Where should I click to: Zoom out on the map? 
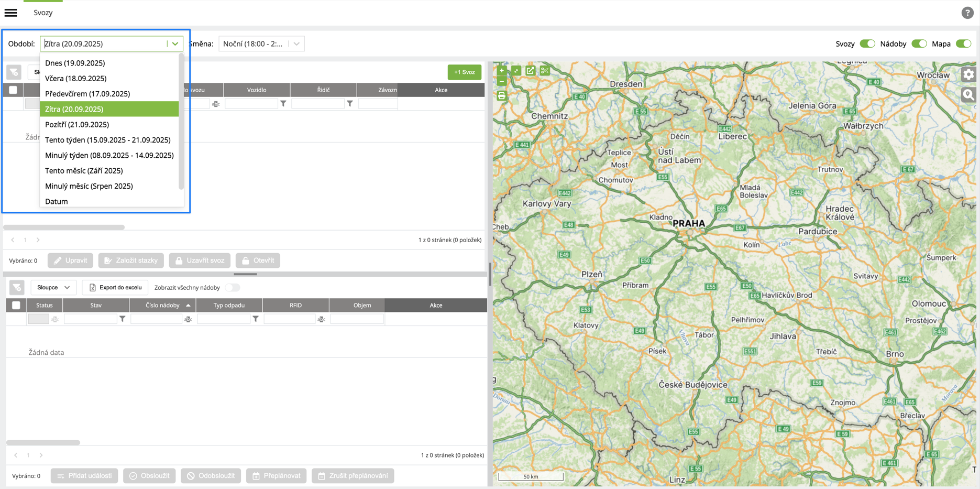(x=502, y=82)
